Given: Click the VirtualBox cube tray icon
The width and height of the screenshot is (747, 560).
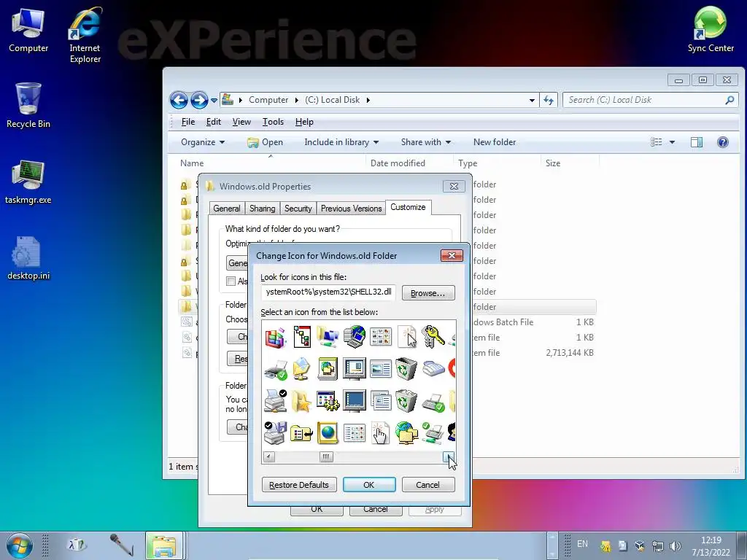Looking at the screenshot, I should pos(640,546).
